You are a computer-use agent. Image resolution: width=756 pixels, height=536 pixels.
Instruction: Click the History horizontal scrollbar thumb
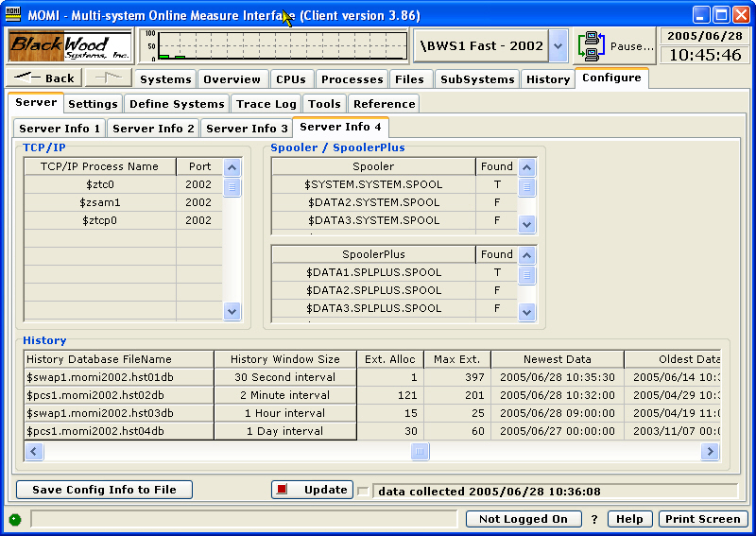click(420, 452)
